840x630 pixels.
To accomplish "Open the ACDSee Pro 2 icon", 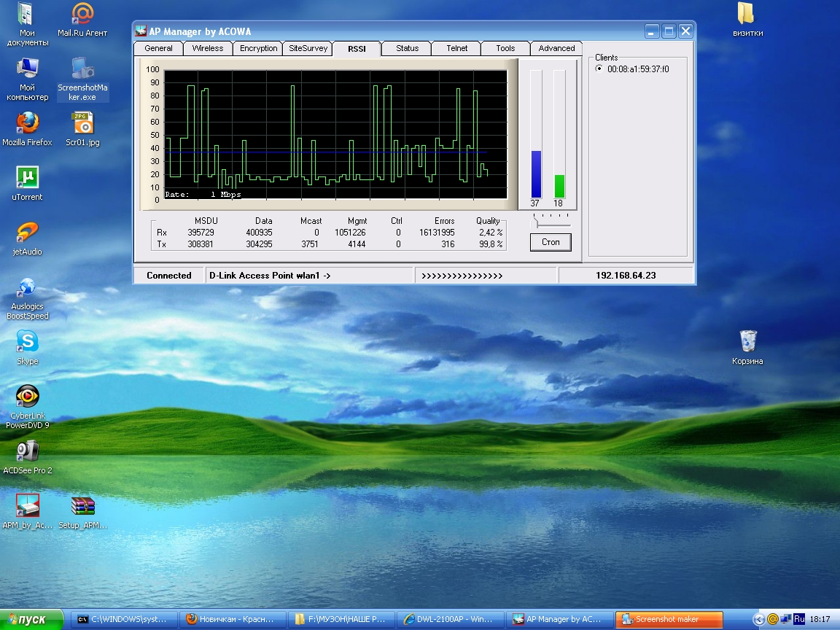I will pos(27,451).
